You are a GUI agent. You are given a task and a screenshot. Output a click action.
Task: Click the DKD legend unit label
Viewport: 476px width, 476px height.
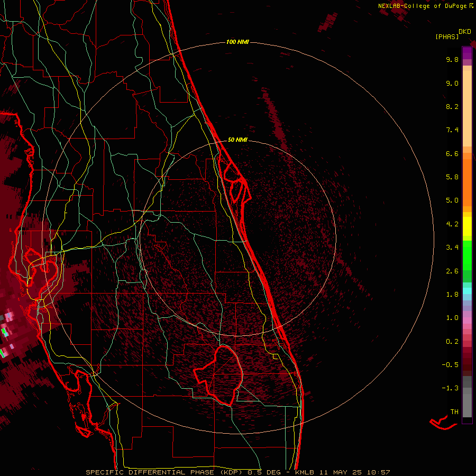[x=465, y=32]
